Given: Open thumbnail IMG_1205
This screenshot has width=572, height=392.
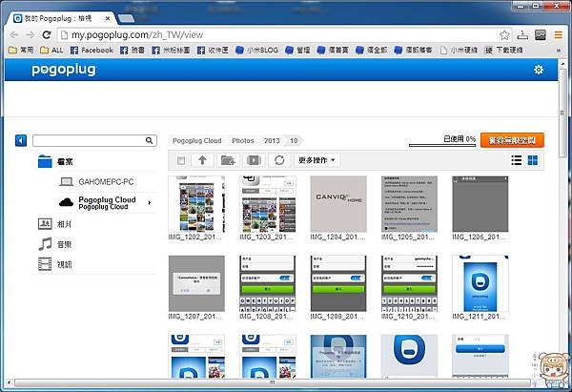Looking at the screenshot, I should tap(409, 204).
